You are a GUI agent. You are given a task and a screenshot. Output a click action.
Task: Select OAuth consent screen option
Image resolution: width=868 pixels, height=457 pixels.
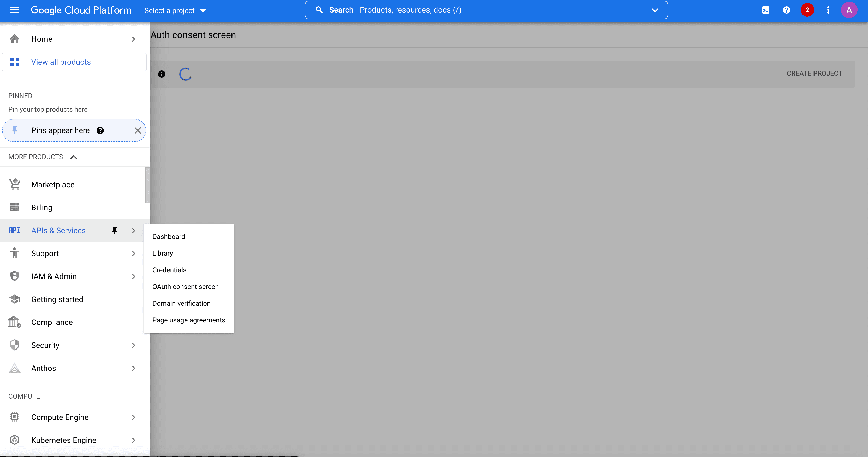coord(186,286)
